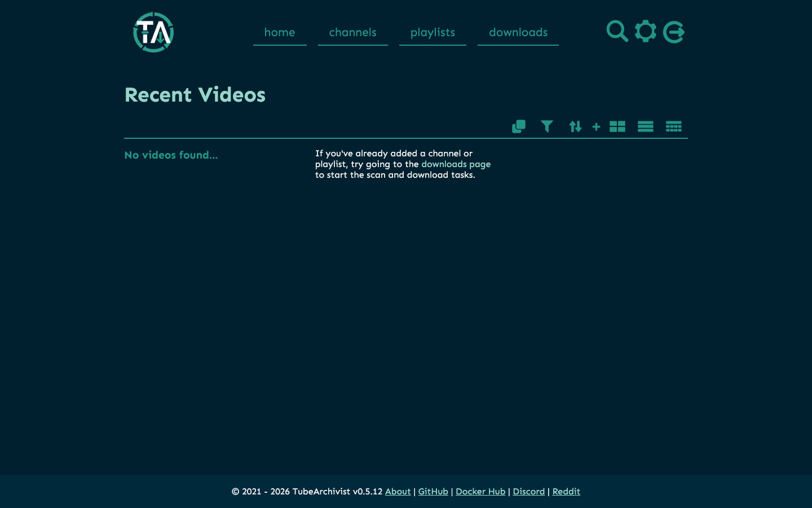Click the plus grid-size icon
Image resolution: width=812 pixels, height=508 pixels.
pyautogui.click(x=596, y=126)
